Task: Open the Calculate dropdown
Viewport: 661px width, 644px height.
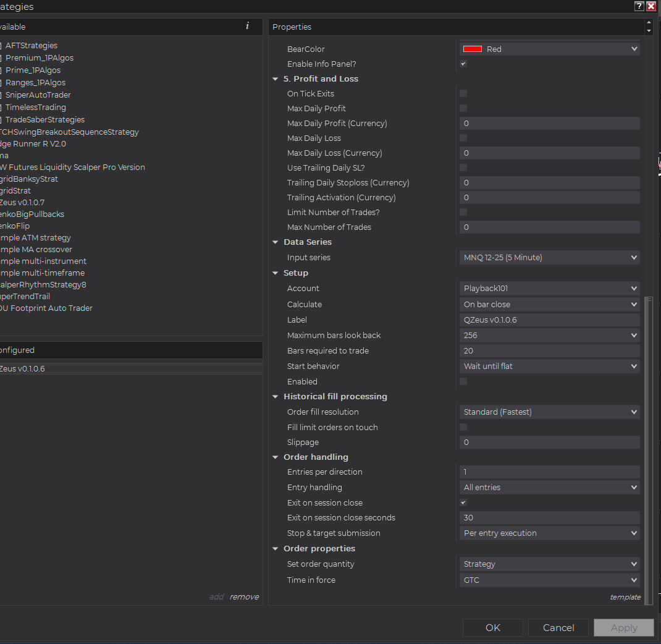Action: pos(549,305)
